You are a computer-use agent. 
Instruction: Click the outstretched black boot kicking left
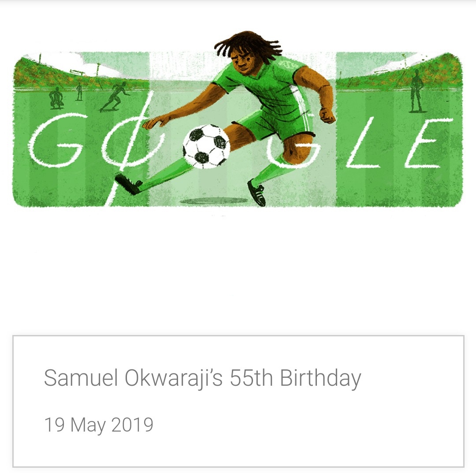coord(129,184)
